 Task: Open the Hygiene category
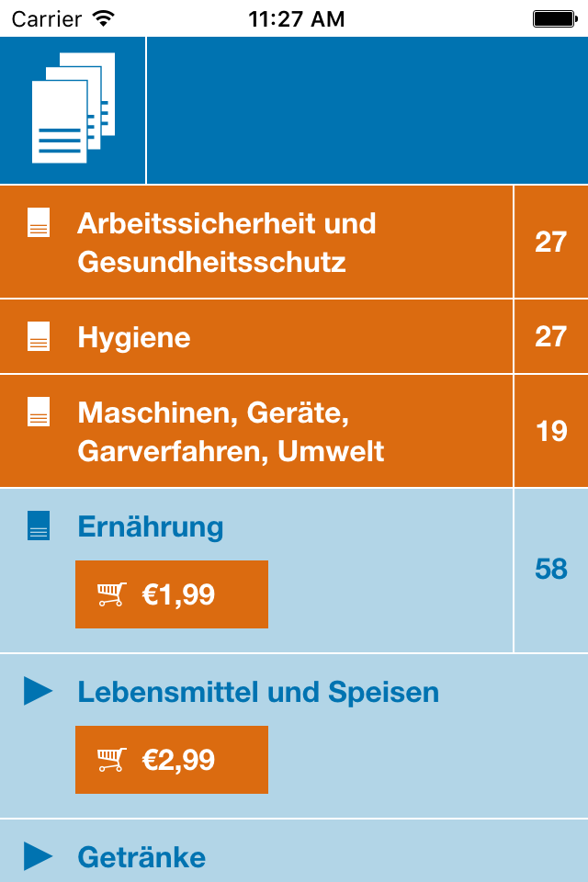click(x=256, y=336)
